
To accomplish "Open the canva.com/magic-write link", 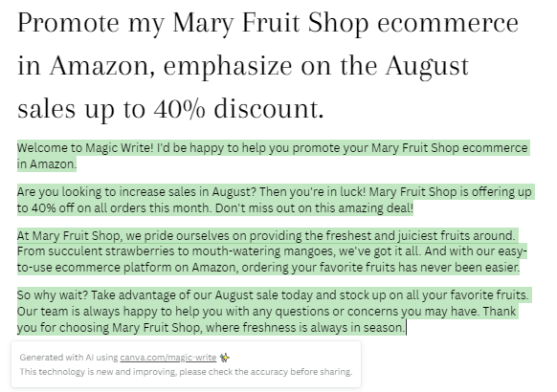I will [168, 358].
